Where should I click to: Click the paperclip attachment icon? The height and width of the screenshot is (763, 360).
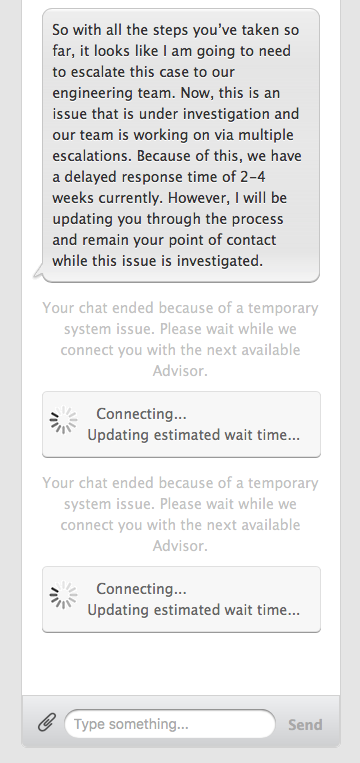tap(47, 723)
